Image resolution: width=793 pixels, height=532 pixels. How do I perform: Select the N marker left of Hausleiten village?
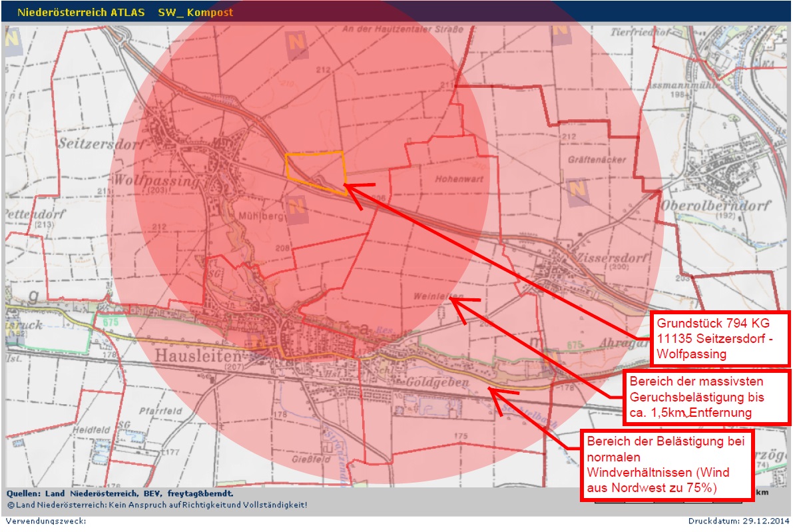tap(258, 340)
